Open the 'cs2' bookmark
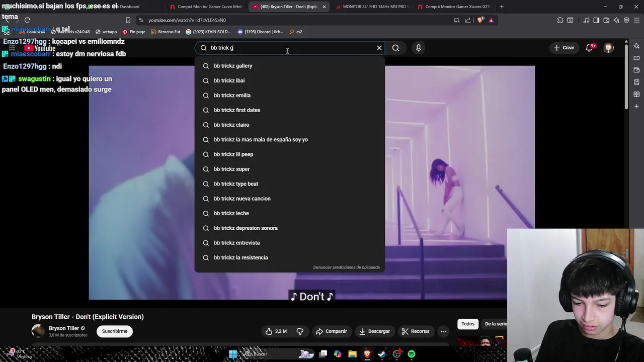 pos(296,32)
